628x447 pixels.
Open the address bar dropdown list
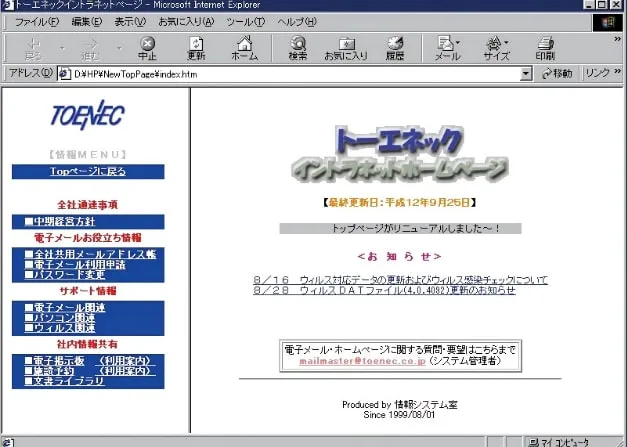[x=525, y=74]
